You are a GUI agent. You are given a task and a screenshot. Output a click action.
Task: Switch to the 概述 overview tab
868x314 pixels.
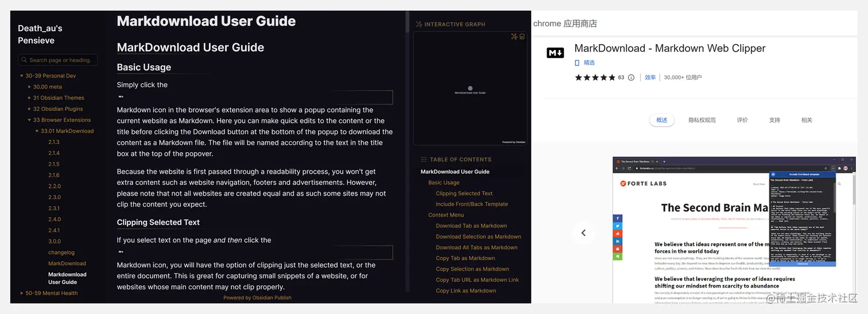click(662, 120)
